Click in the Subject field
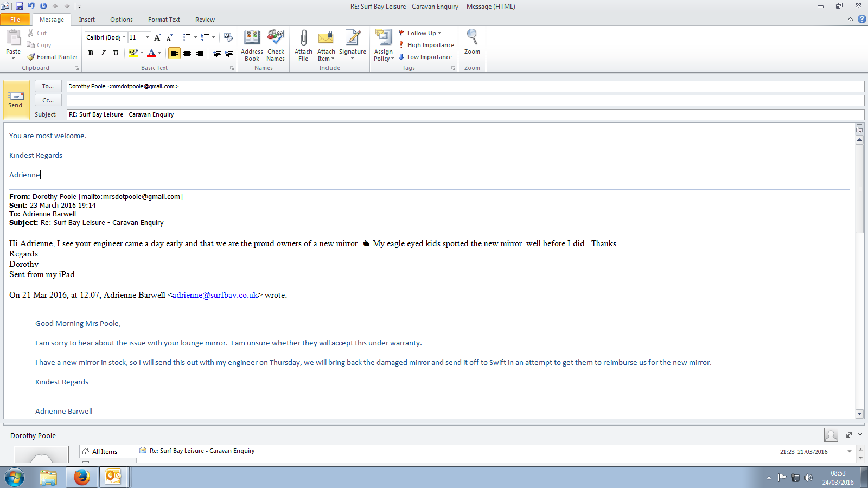Screen dimensions: 868x488 [465, 114]
